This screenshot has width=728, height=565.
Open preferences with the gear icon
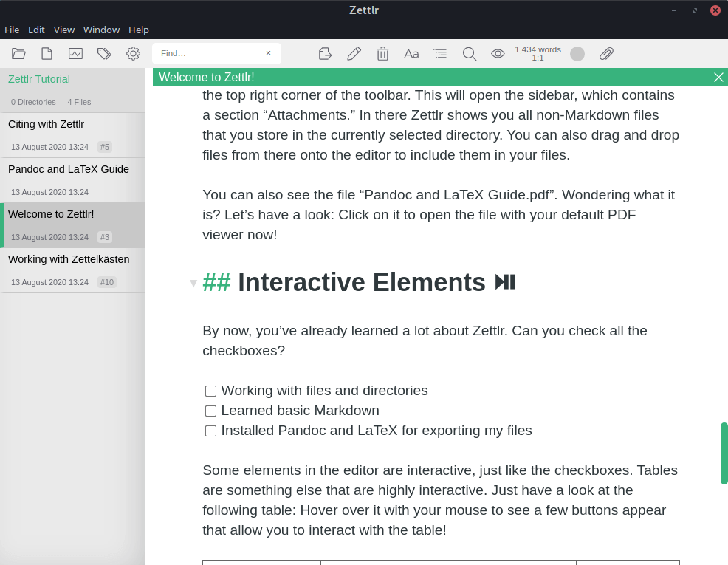pyautogui.click(x=133, y=54)
